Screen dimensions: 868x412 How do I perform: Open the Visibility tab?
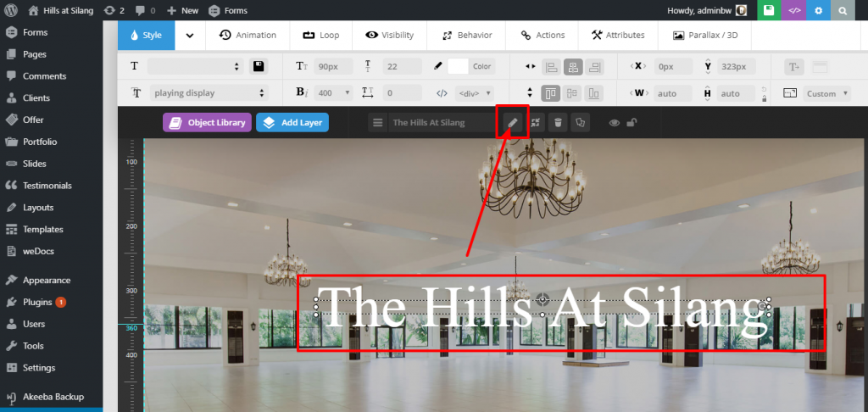pos(390,35)
